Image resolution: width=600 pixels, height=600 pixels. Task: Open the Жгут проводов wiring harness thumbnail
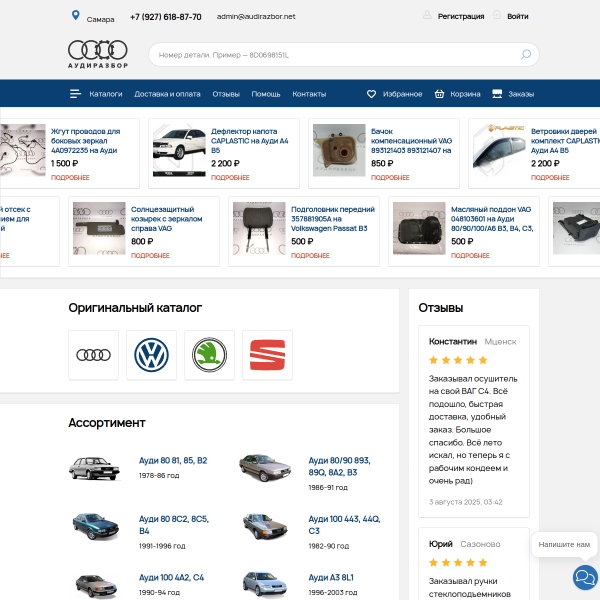coord(23,150)
